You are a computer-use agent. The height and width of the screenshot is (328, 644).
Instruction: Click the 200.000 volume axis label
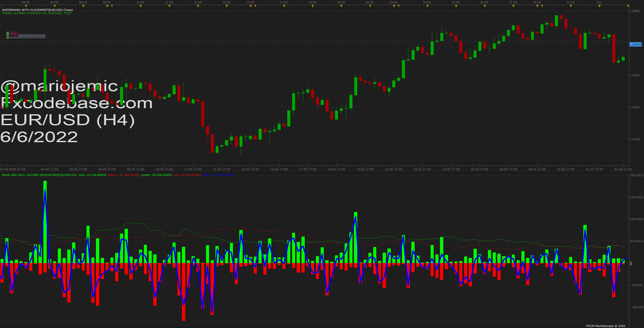637,175
